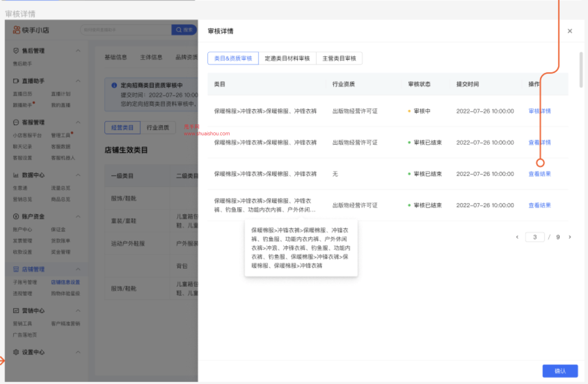Click the dialog's vertical scrollbar
This screenshot has width=588, height=384.
(581, 70)
